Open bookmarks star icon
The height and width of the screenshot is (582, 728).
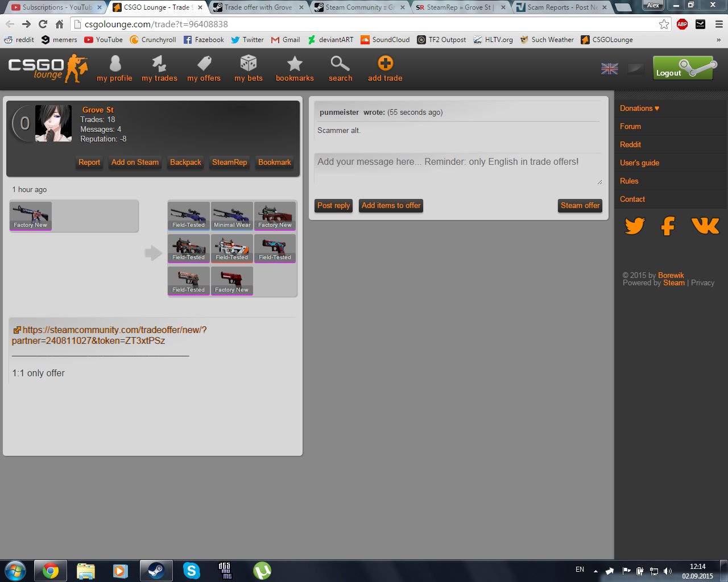[x=295, y=64]
